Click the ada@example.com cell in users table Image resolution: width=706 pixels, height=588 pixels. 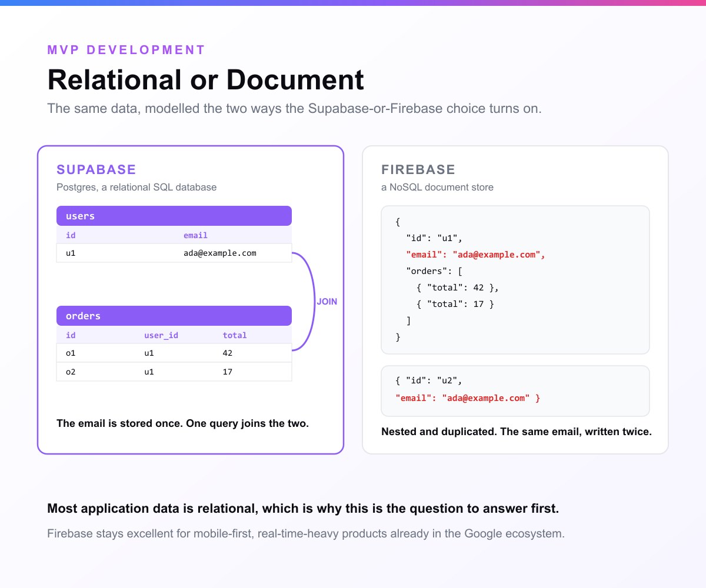(x=220, y=253)
